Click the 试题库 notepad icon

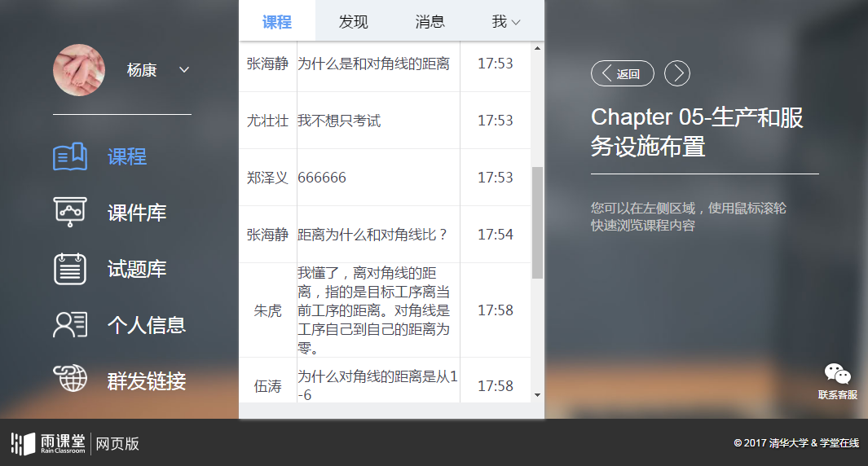pyautogui.click(x=70, y=269)
